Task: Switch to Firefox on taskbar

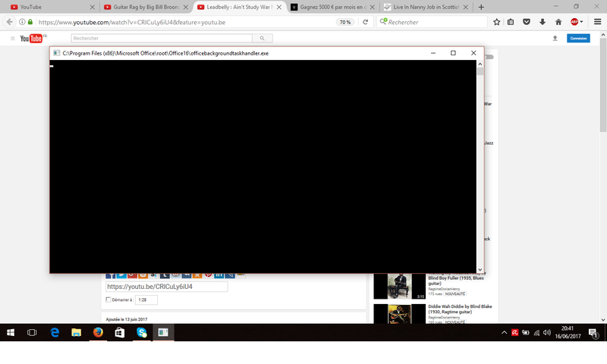Action: coord(98,332)
